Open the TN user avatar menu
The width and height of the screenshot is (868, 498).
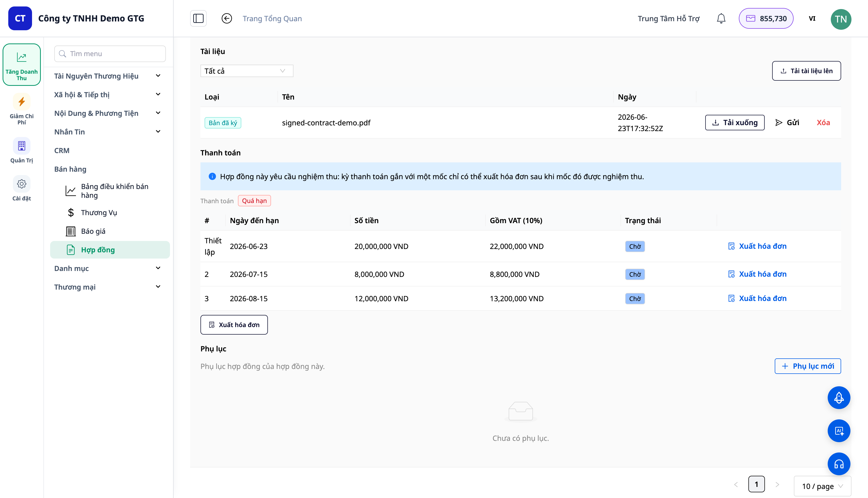[841, 19]
